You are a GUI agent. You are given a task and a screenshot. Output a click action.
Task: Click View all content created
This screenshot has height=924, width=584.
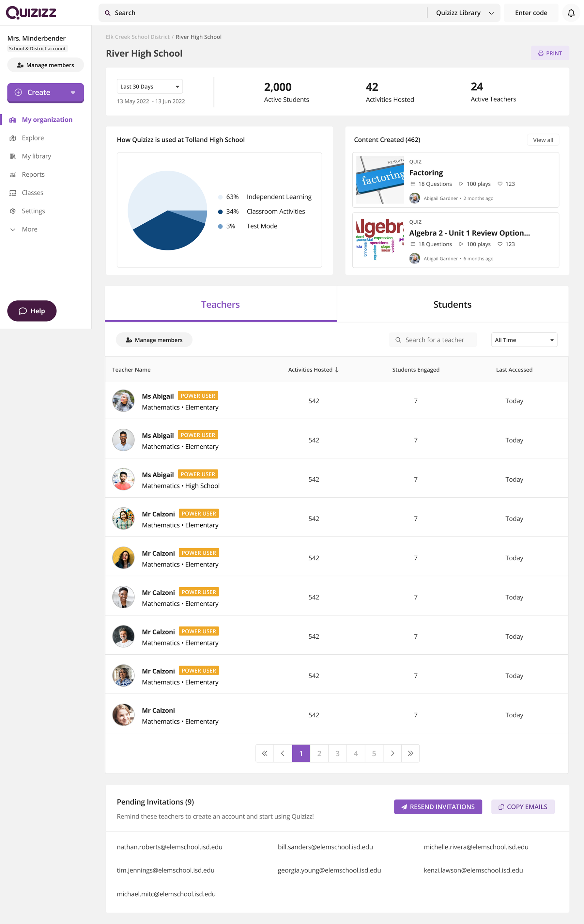(543, 140)
